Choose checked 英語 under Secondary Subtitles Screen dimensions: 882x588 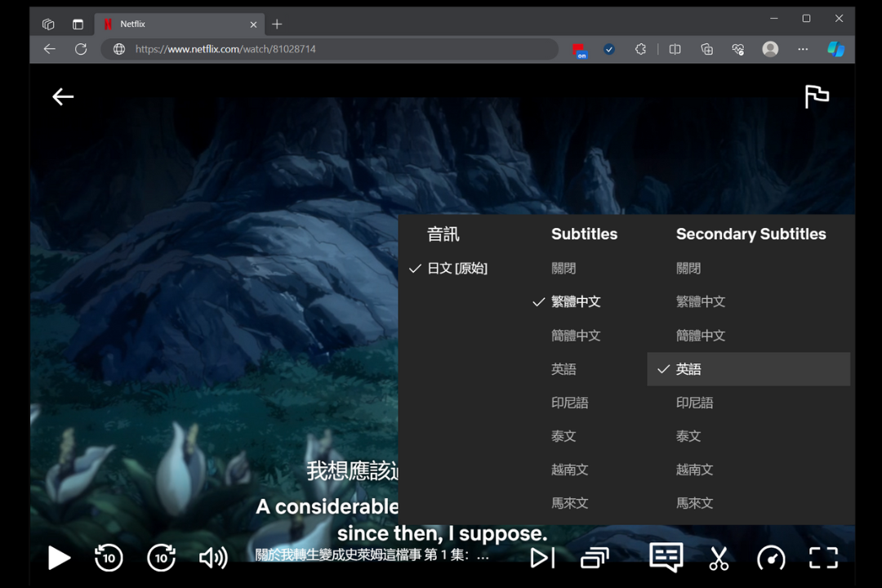(x=749, y=369)
